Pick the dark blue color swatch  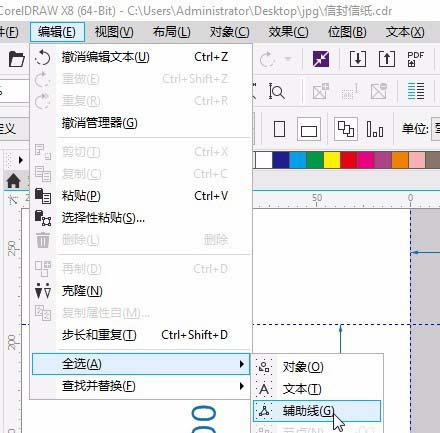point(281,160)
